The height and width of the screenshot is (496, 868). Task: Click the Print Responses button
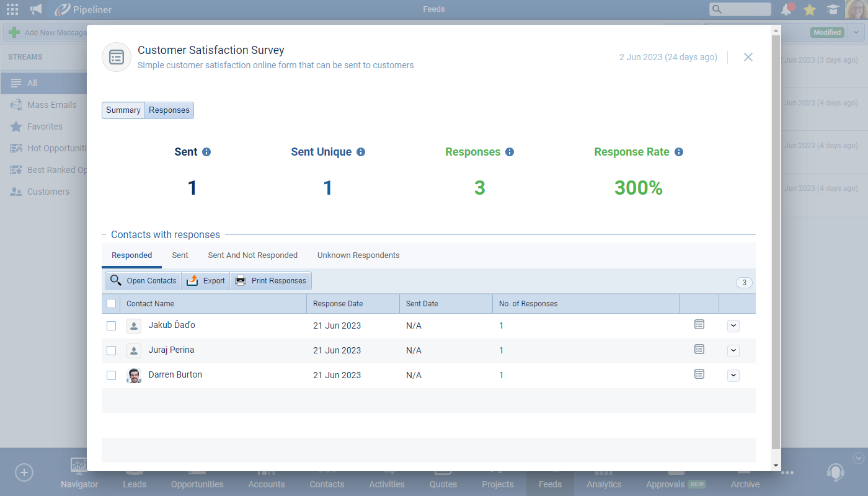(x=271, y=281)
